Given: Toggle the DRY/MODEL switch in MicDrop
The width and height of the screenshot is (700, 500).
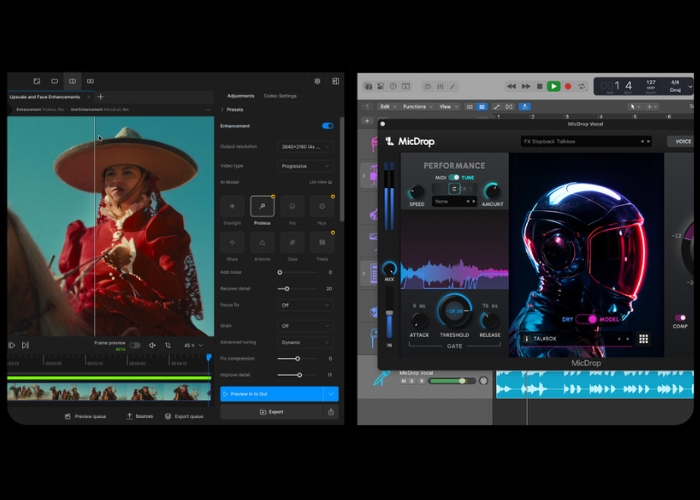Looking at the screenshot, I should point(587,319).
